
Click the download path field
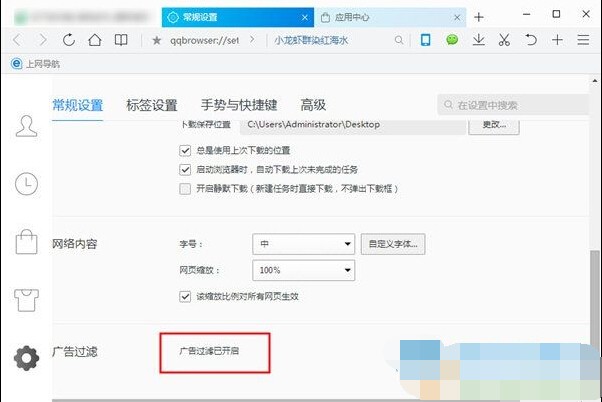pyautogui.click(x=352, y=125)
